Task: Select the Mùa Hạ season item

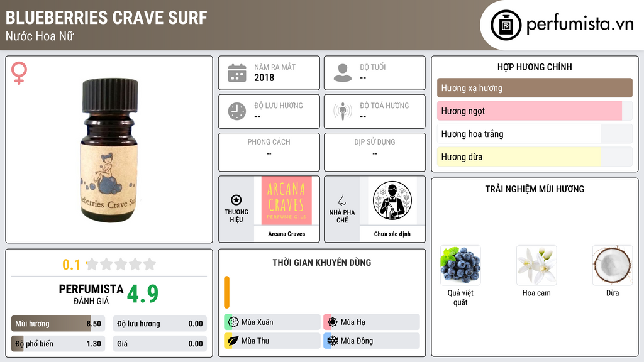Action: tap(371, 322)
